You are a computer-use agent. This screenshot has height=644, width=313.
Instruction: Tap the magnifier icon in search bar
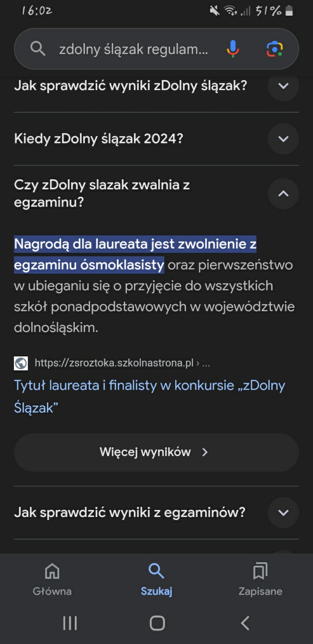(x=38, y=49)
